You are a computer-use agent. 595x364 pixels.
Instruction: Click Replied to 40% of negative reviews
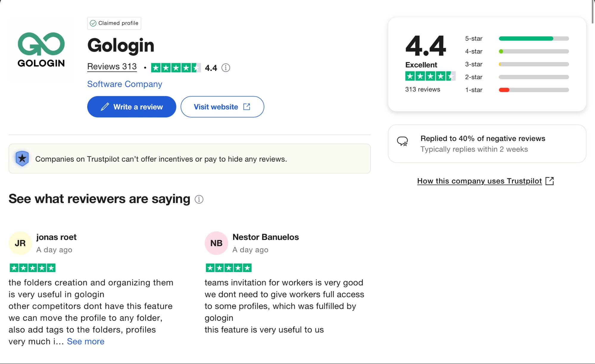pyautogui.click(x=483, y=138)
